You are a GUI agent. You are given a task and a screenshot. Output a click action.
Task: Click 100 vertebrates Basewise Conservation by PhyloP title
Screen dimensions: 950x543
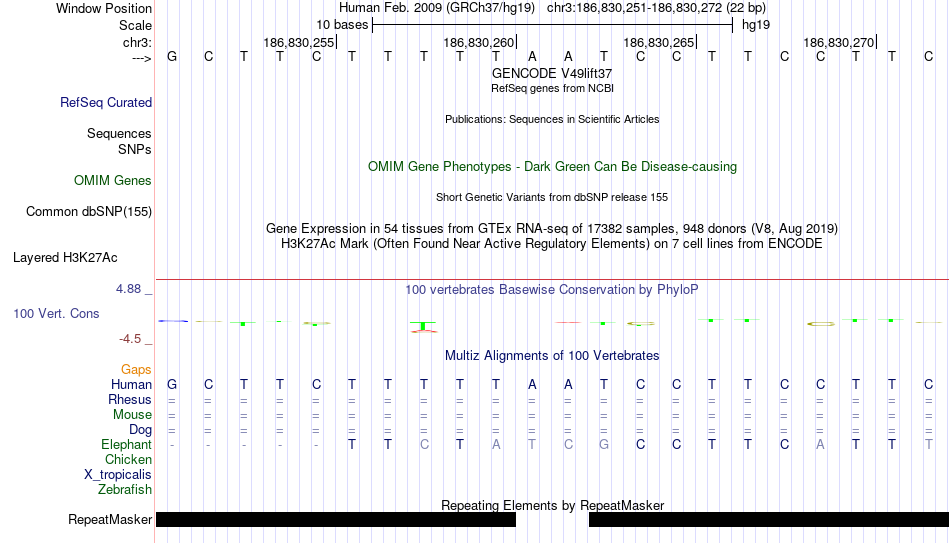[x=552, y=290]
